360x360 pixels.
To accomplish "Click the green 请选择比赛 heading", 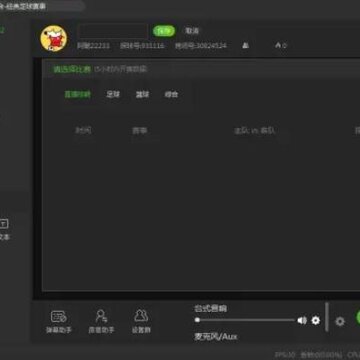I will [72, 69].
